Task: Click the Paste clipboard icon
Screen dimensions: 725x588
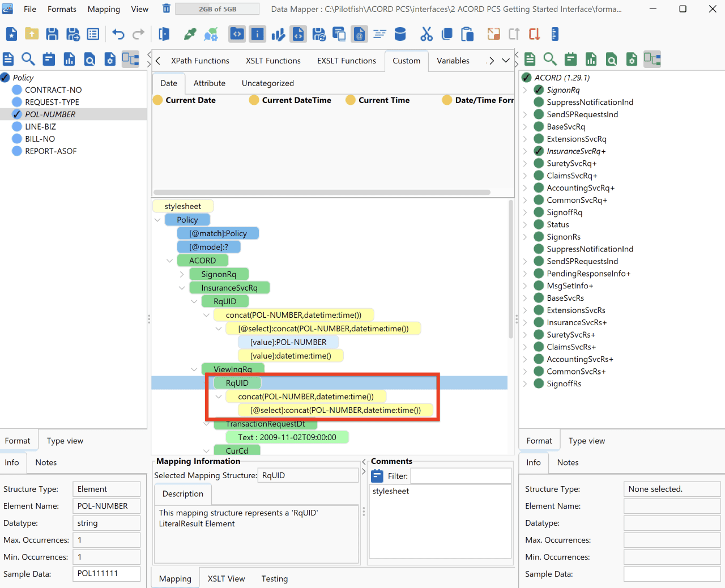Action: click(467, 34)
